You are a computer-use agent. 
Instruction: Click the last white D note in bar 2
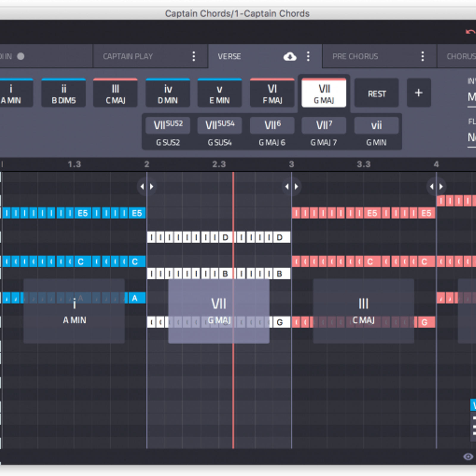[281, 237]
